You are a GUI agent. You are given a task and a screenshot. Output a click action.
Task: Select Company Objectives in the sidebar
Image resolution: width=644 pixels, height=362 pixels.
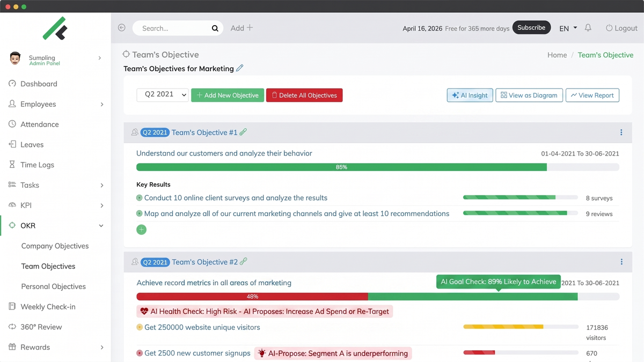coord(55,246)
